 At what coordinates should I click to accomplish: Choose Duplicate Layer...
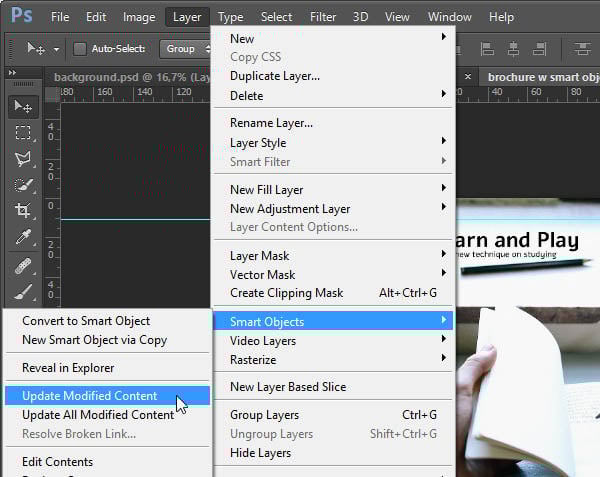click(x=333, y=76)
